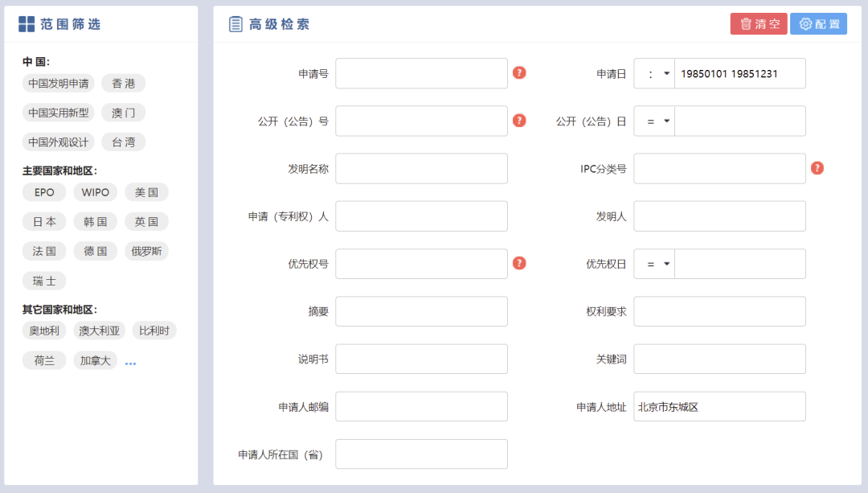Image resolution: width=868 pixels, height=493 pixels.
Task: Click the 发明名称 input field
Action: [421, 168]
